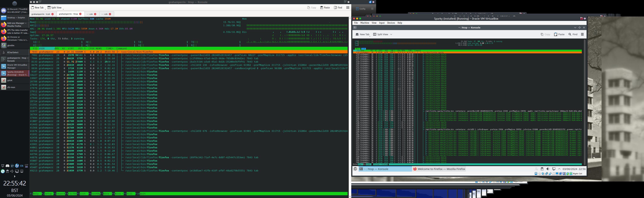Open the 'Chrome or Chromium' Firefox task

pos(15,39)
